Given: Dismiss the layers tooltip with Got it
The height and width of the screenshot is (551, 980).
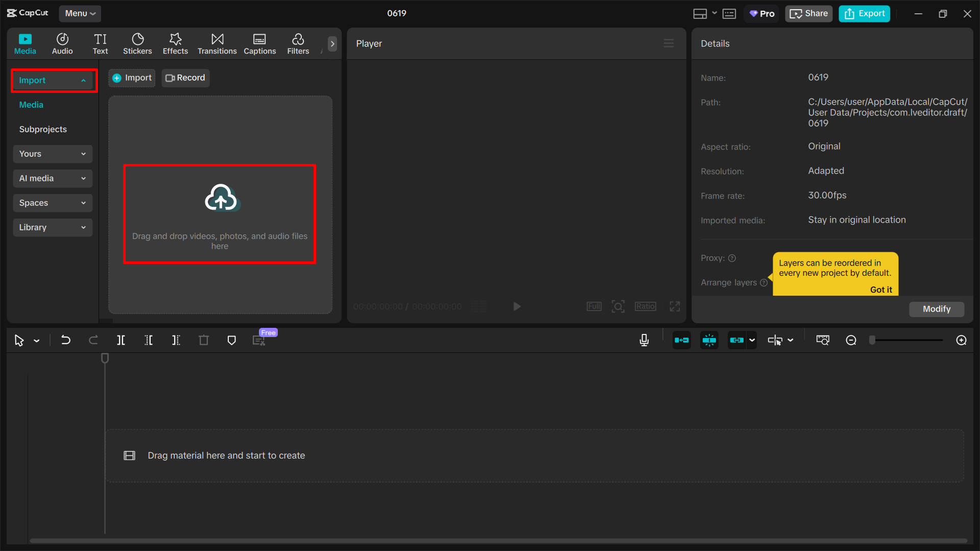Looking at the screenshot, I should point(881,290).
